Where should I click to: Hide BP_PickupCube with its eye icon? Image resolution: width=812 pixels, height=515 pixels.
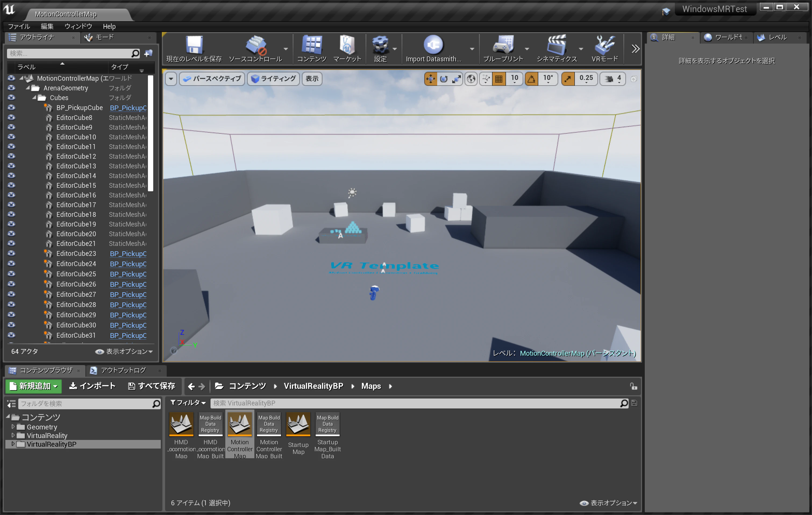[11, 108]
